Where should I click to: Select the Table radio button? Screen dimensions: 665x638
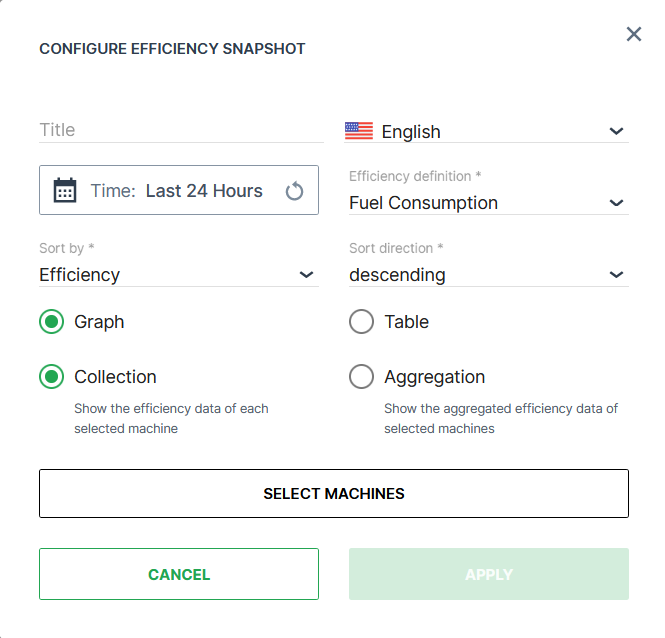361,322
